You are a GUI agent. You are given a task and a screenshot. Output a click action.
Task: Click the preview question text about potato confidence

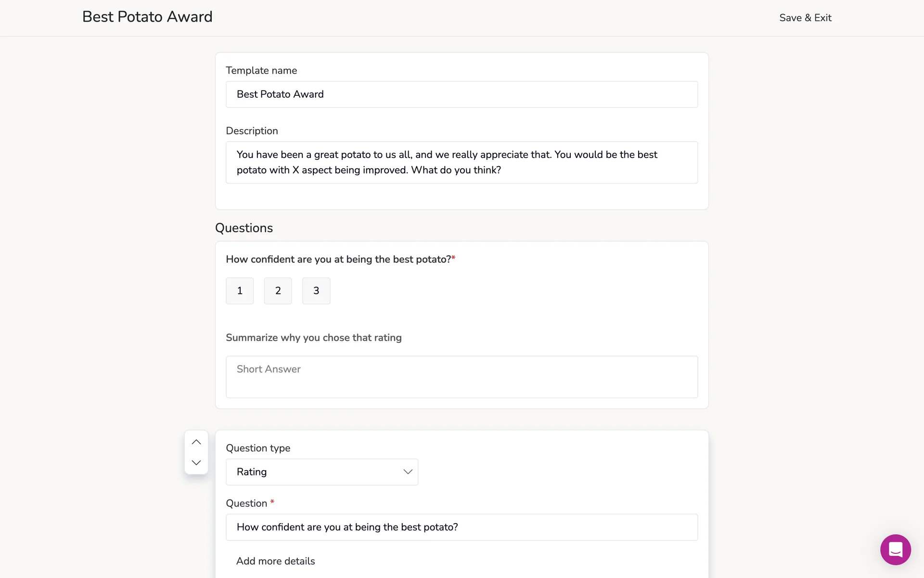tap(338, 260)
